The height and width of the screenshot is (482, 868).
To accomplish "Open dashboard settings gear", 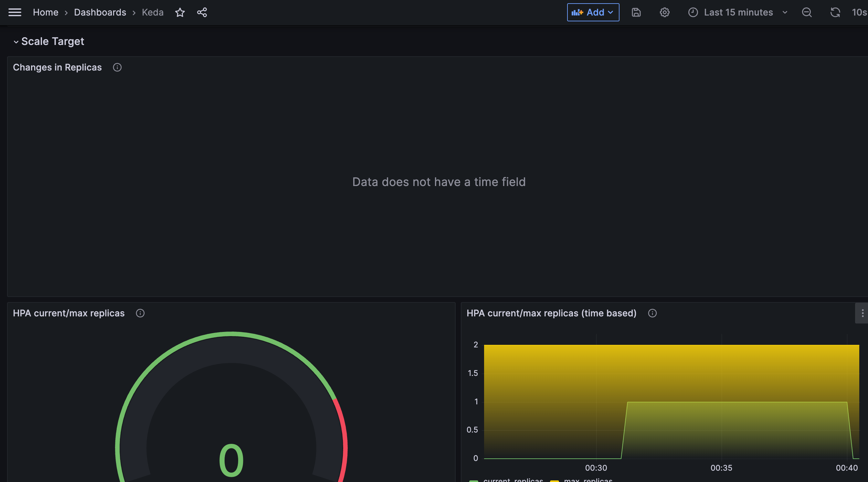I will point(664,13).
